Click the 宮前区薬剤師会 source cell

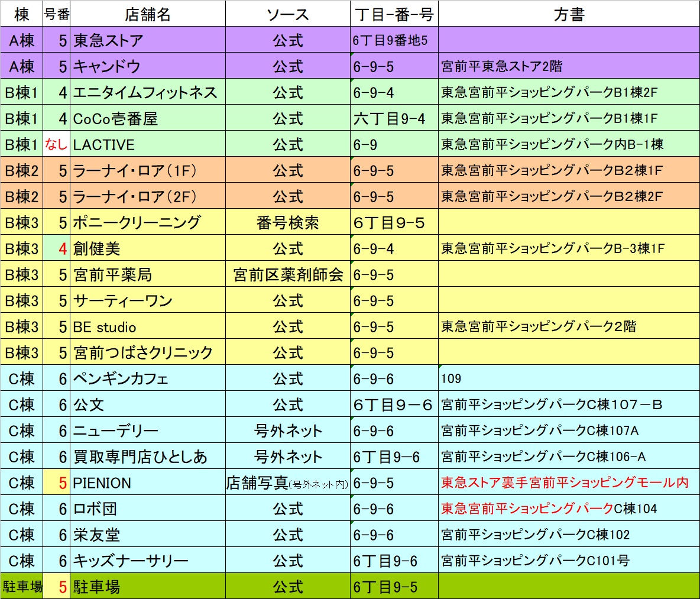point(288,274)
